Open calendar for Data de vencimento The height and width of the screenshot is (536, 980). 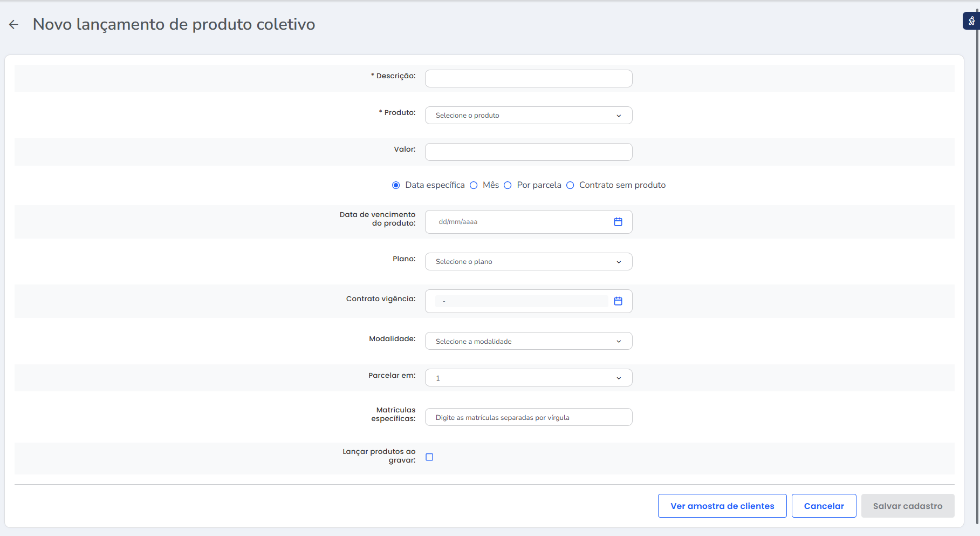(618, 222)
